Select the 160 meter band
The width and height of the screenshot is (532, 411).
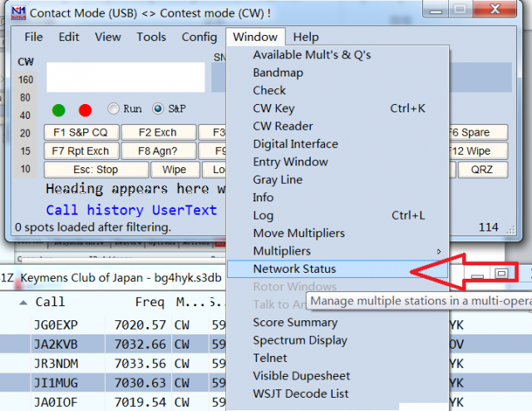tap(26, 80)
